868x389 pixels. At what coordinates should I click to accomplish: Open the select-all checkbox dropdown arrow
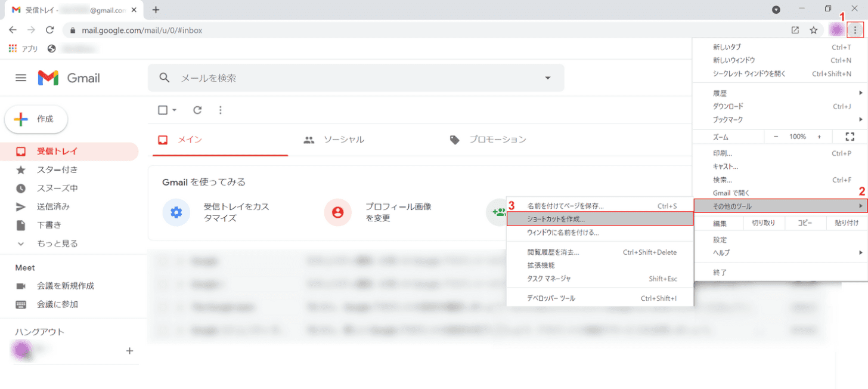[174, 110]
